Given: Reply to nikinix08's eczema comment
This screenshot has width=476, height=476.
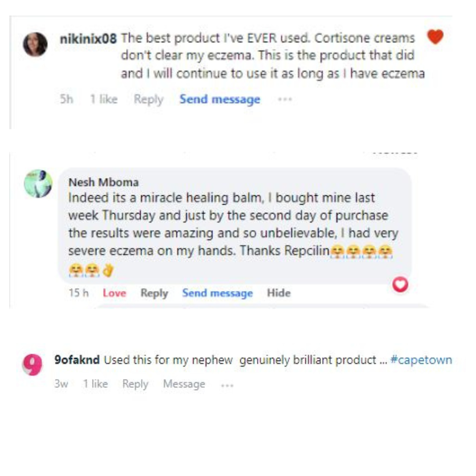Looking at the screenshot, I should (149, 100).
